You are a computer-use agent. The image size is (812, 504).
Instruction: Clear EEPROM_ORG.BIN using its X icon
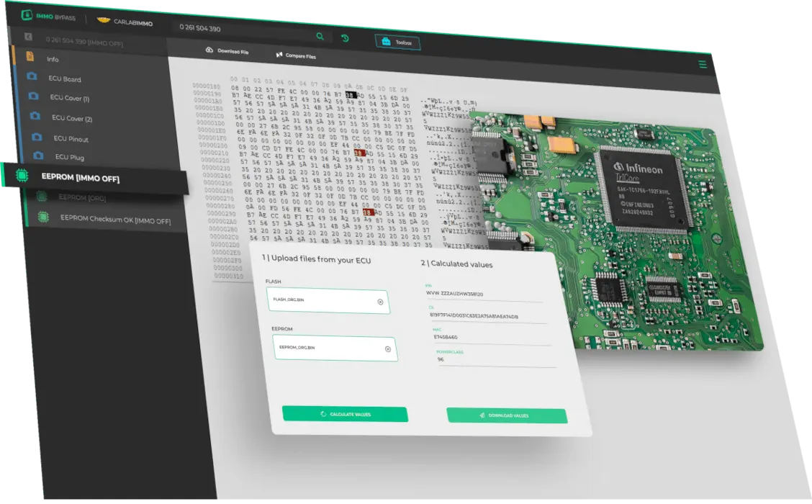click(388, 348)
